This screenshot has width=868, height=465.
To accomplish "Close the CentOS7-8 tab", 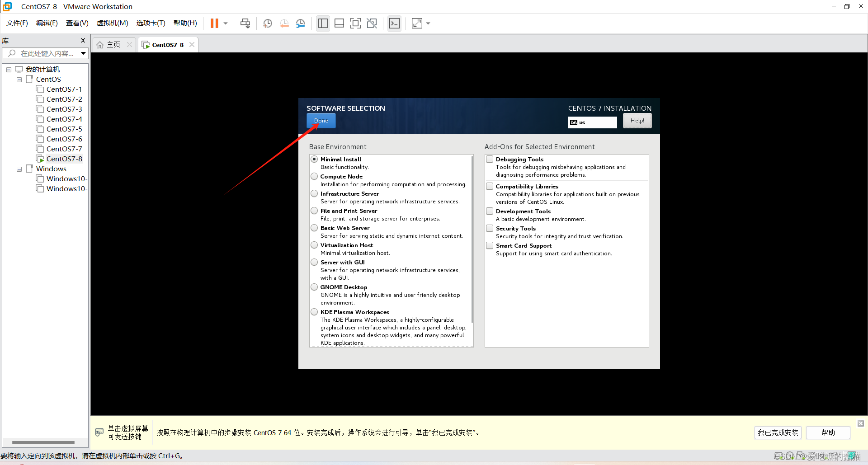I will [x=192, y=44].
